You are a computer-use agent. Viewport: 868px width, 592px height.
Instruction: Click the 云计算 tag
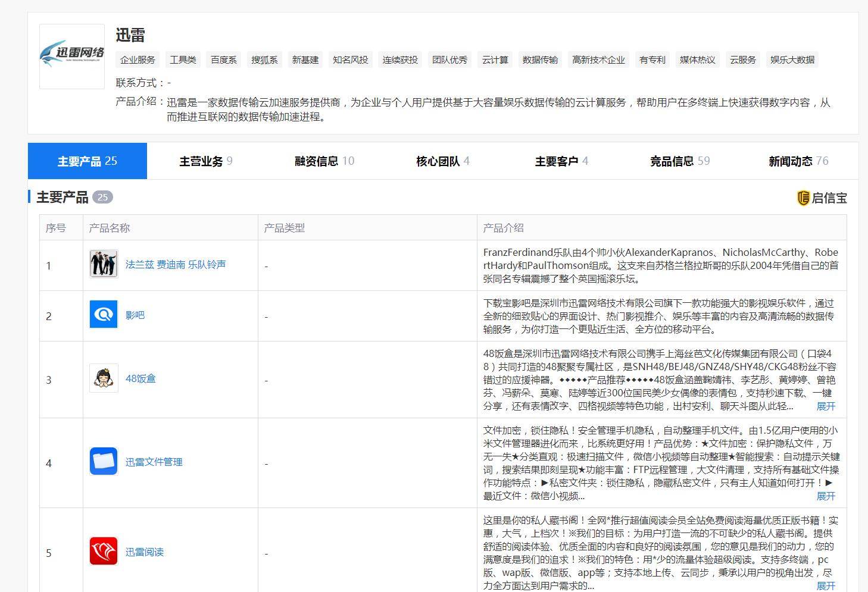[x=495, y=59]
